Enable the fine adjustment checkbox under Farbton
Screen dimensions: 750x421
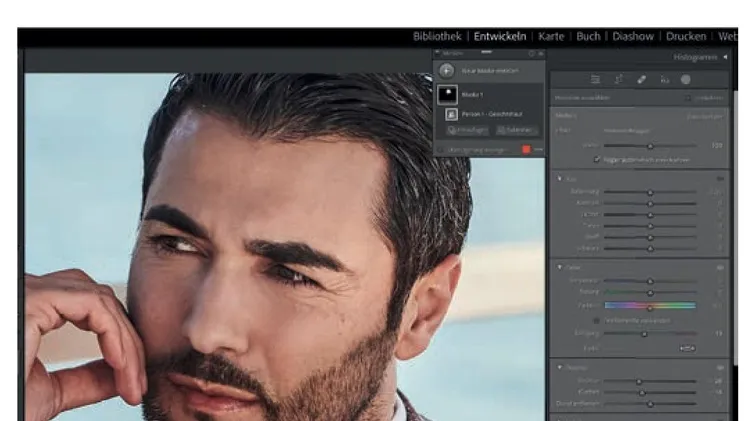tap(597, 320)
